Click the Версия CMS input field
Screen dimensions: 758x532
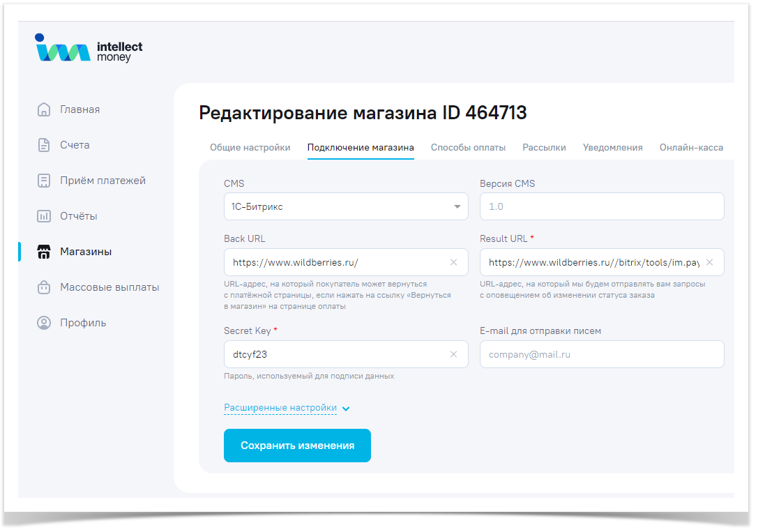tap(601, 206)
